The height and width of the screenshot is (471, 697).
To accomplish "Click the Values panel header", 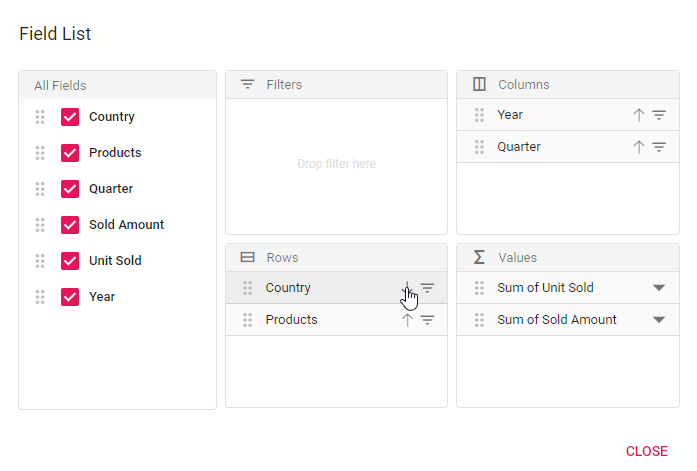I will click(x=568, y=258).
